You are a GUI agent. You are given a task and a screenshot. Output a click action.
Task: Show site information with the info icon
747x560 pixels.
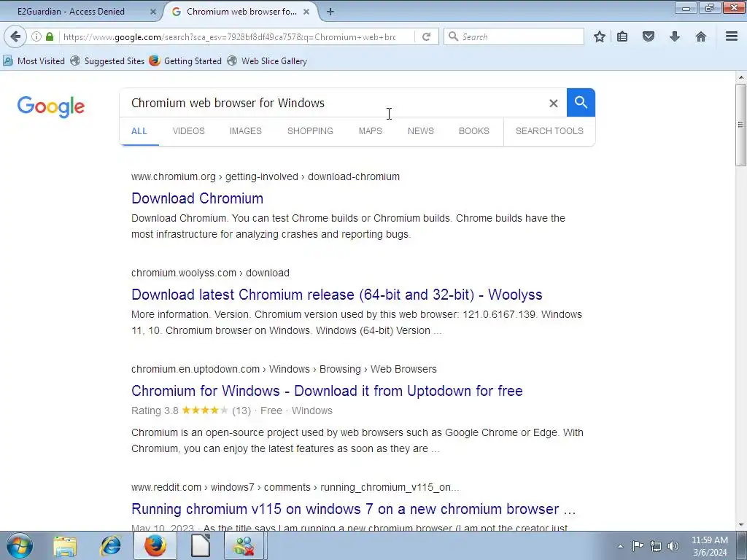tap(36, 36)
